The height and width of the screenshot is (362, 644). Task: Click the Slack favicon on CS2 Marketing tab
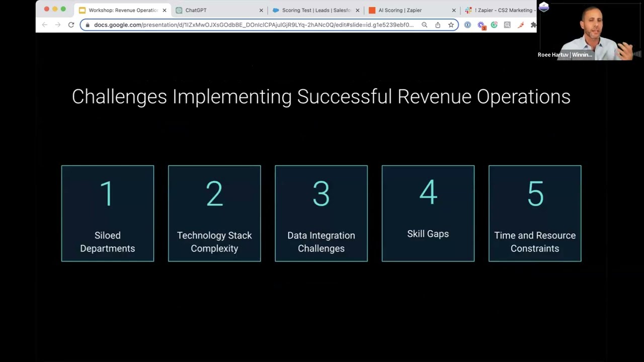point(468,10)
